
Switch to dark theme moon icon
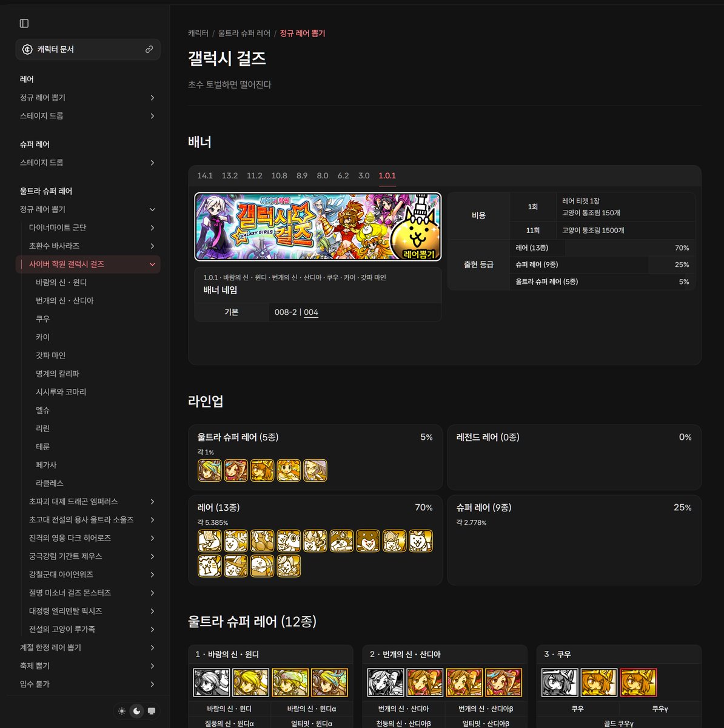137,711
